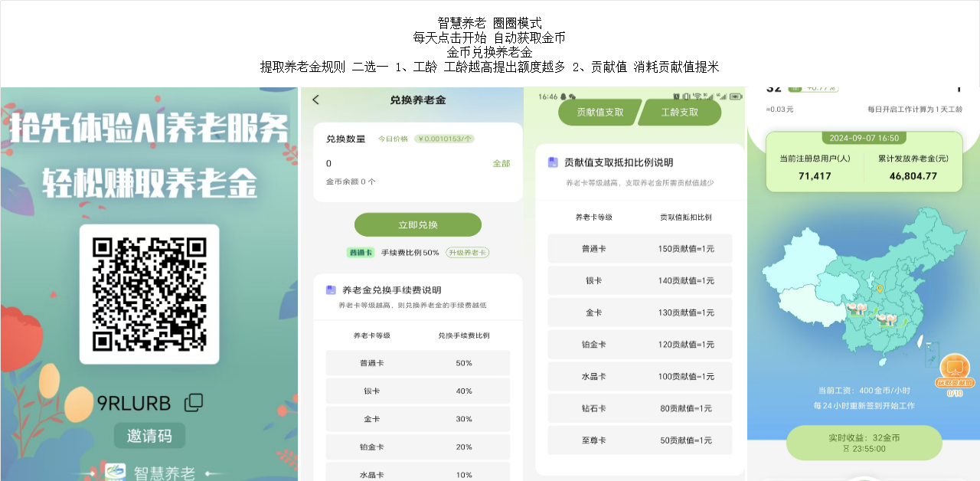
Task: Click the QR code image
Action: [x=149, y=294]
